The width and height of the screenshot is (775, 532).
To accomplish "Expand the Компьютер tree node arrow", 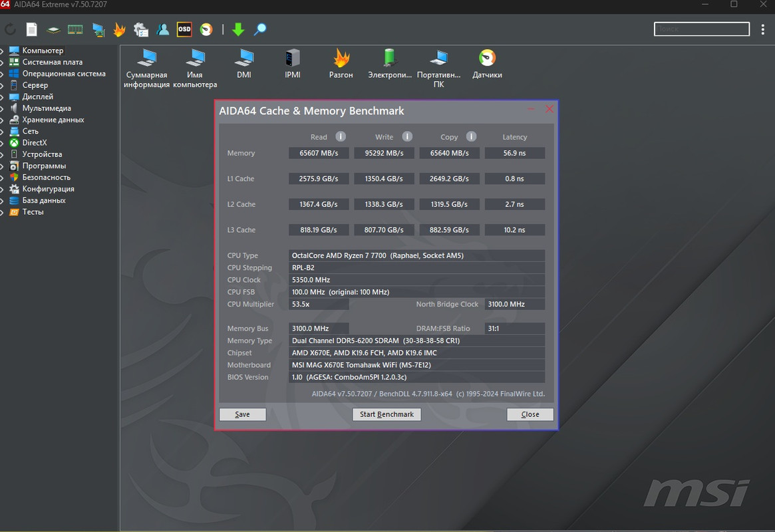I will coord(2,51).
